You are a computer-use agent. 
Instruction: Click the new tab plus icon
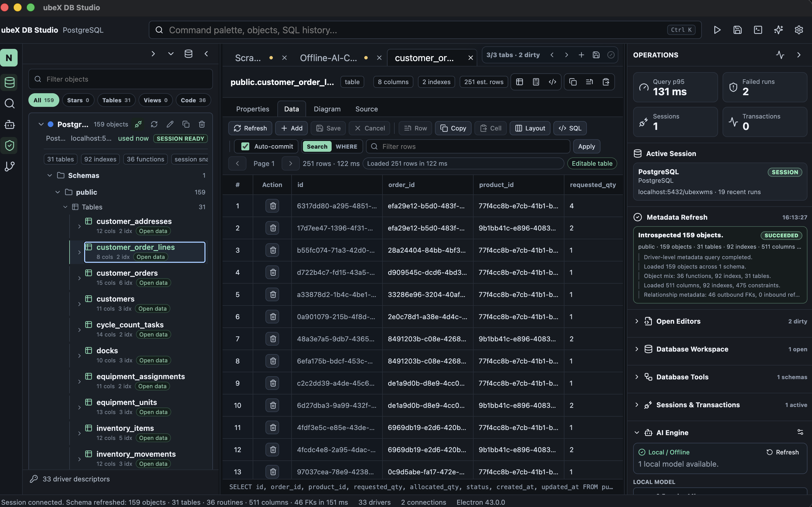click(581, 55)
